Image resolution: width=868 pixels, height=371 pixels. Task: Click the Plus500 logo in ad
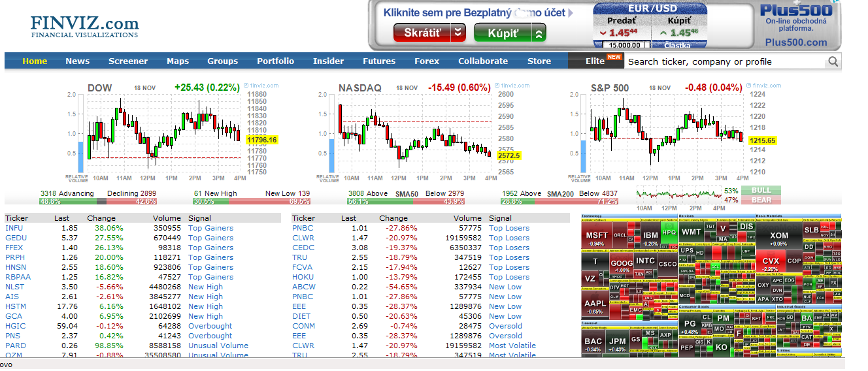pos(795,11)
